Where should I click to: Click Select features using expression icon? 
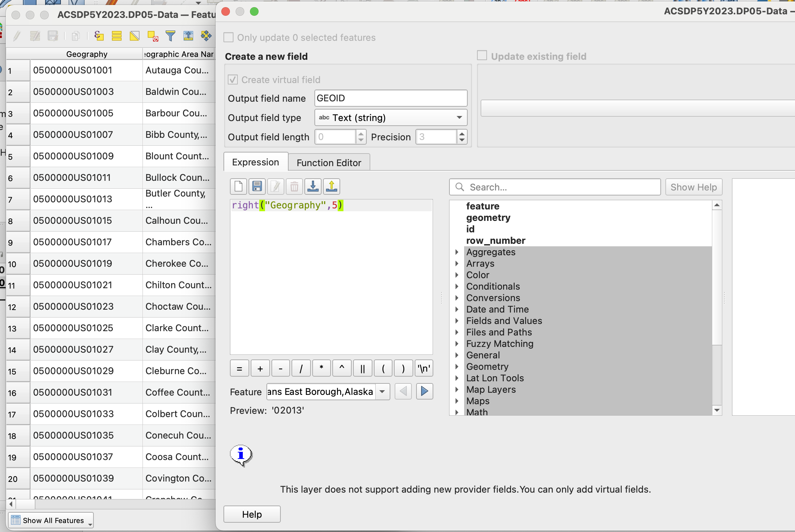[x=99, y=36]
